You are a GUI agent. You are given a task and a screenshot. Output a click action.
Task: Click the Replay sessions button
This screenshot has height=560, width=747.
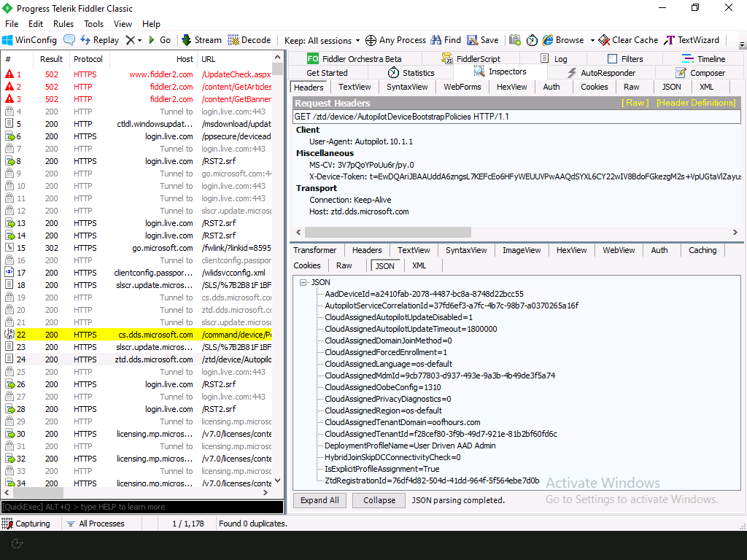[99, 40]
